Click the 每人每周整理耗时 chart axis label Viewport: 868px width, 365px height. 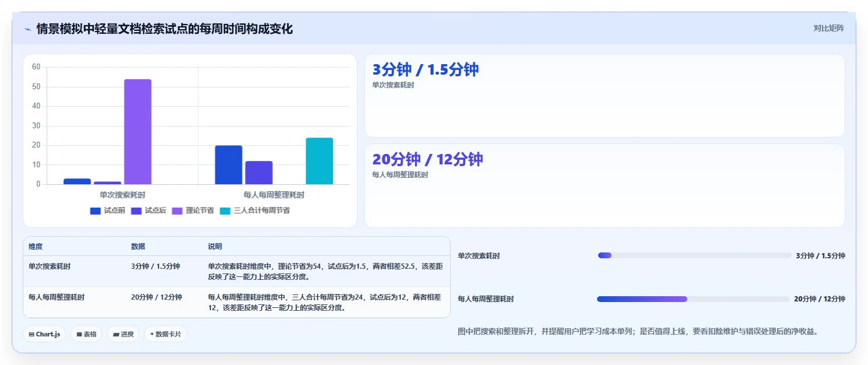[274, 195]
